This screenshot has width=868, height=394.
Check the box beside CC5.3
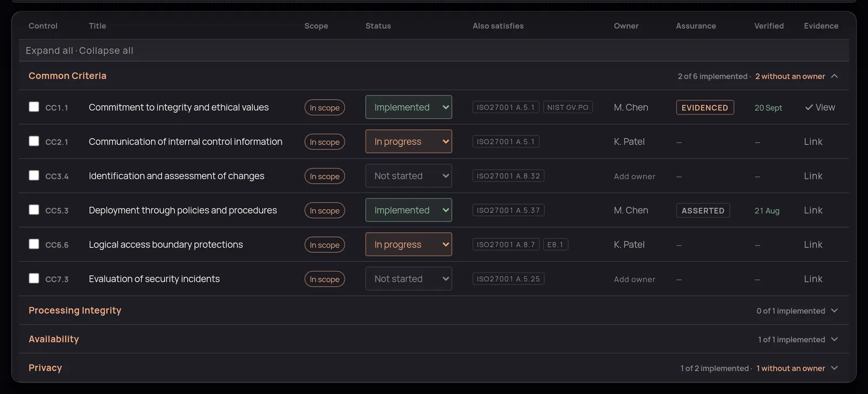point(34,209)
